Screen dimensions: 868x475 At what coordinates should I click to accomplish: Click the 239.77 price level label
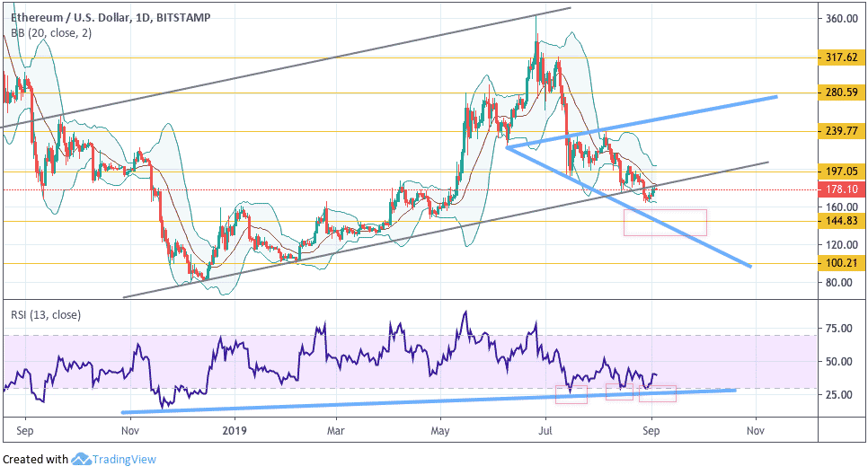840,131
